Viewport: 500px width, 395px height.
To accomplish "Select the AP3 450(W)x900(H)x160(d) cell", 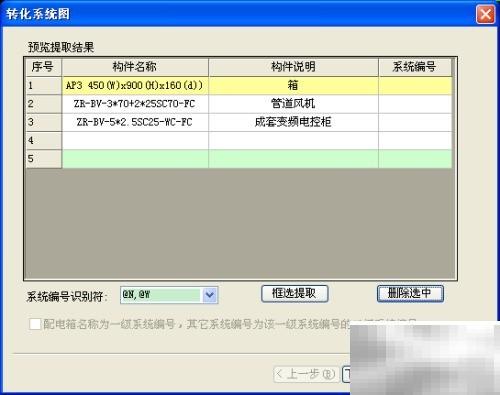I will coord(135,86).
